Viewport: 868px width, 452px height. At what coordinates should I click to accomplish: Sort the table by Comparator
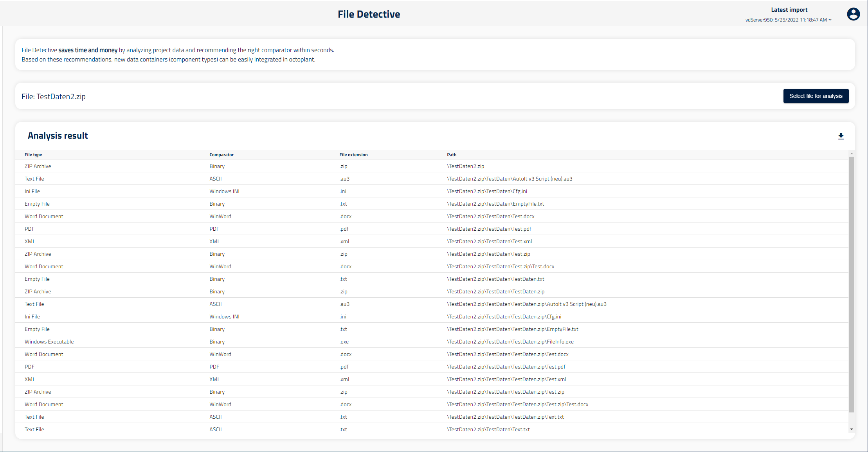point(221,155)
